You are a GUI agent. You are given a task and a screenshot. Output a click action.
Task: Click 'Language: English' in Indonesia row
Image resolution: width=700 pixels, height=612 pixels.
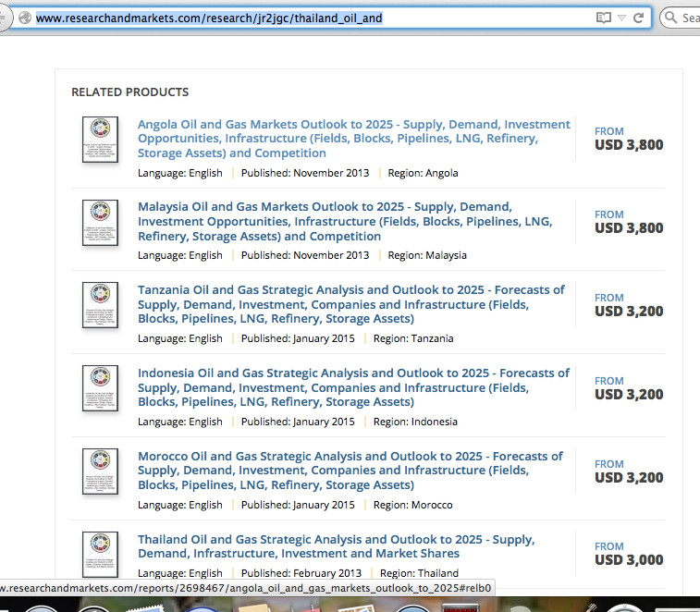[180, 422]
